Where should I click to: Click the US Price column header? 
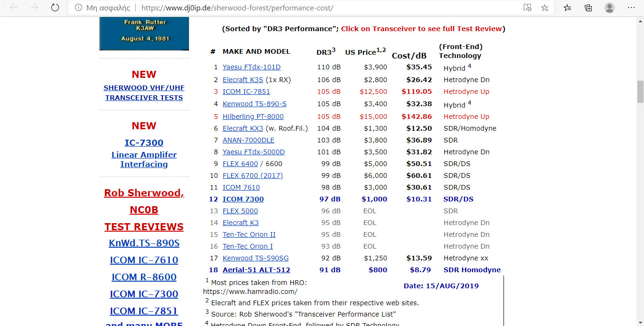[x=366, y=51]
